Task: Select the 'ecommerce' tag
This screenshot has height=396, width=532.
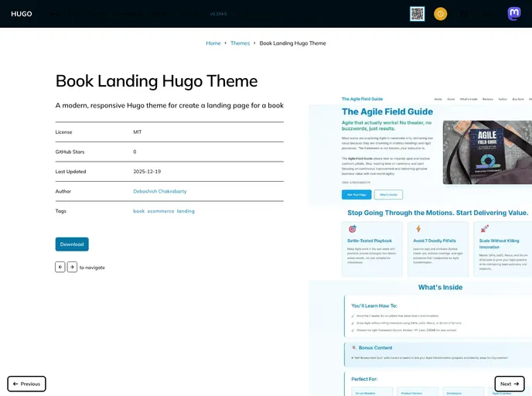Action: [x=161, y=211]
